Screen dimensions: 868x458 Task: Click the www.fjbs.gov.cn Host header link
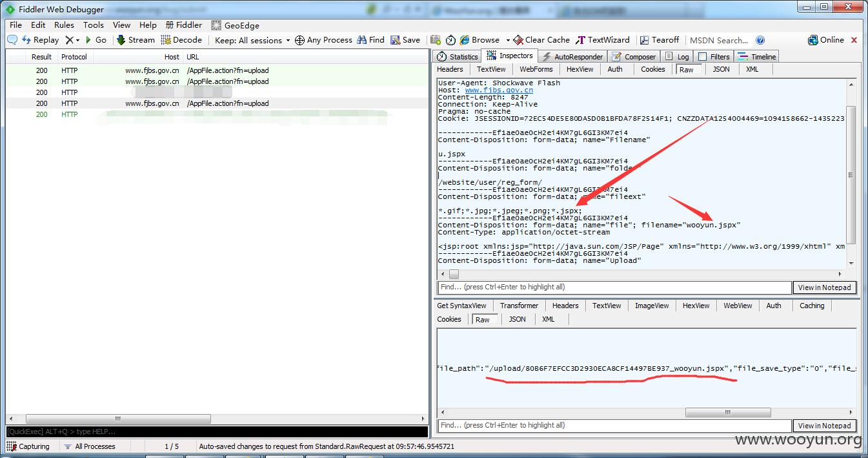point(499,90)
